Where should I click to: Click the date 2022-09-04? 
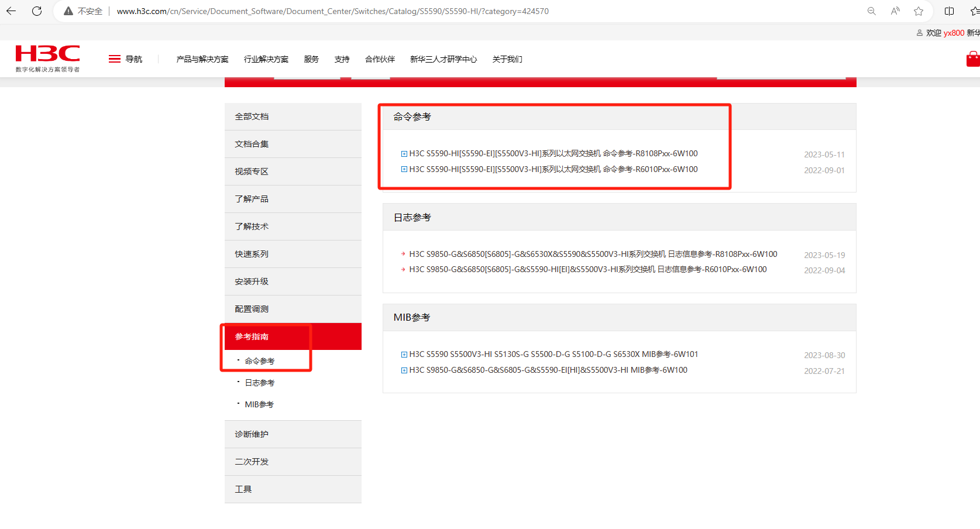coord(824,270)
